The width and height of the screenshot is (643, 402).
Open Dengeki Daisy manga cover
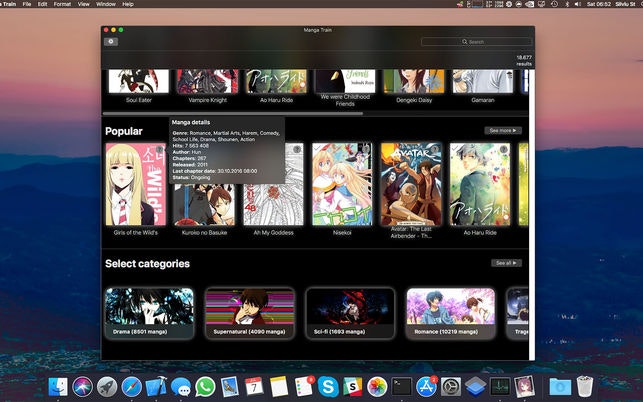tap(414, 81)
